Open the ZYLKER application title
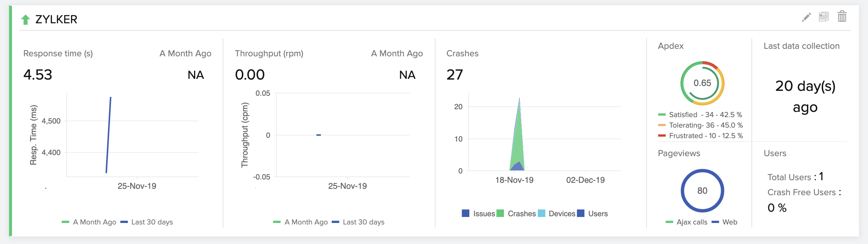The height and width of the screenshot is (244, 868). 56,20
